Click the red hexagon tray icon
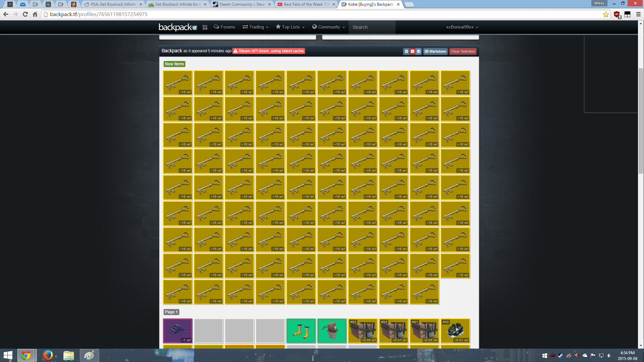Viewport: 644px width, 362px height. tap(552, 356)
